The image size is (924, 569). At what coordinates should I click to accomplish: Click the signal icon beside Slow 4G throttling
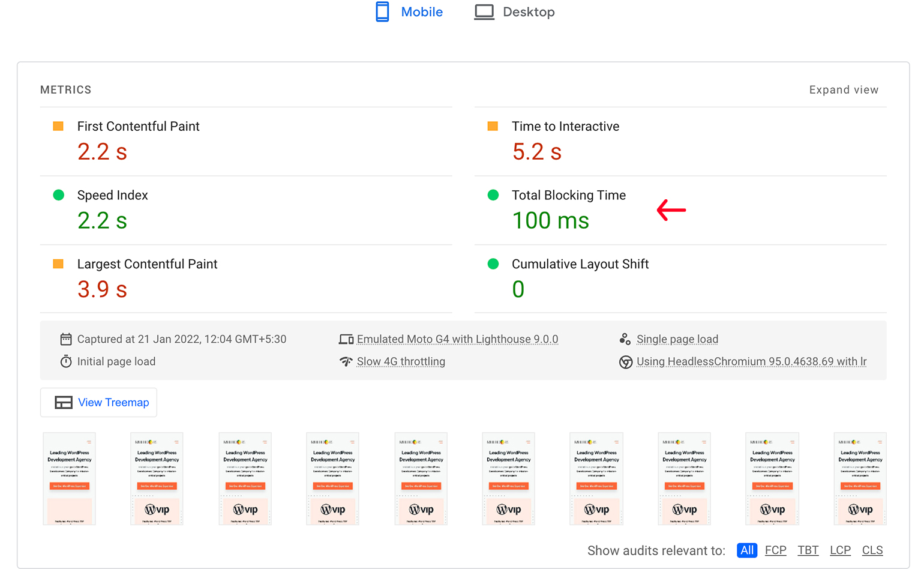pos(346,362)
